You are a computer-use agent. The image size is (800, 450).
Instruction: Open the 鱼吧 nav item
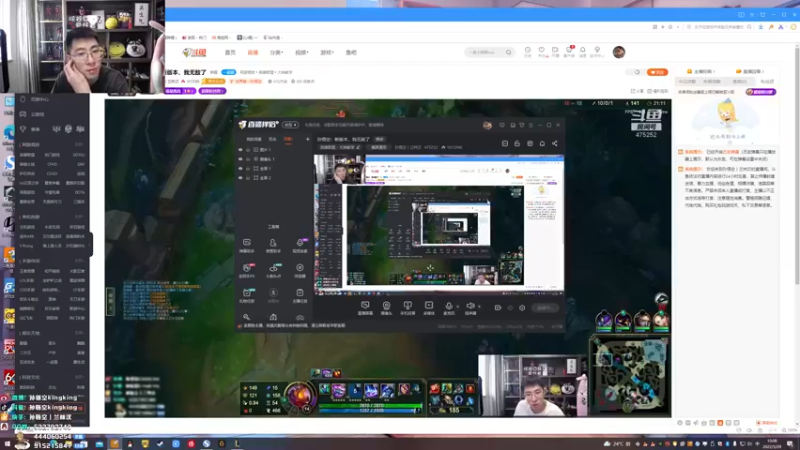pyautogui.click(x=351, y=53)
